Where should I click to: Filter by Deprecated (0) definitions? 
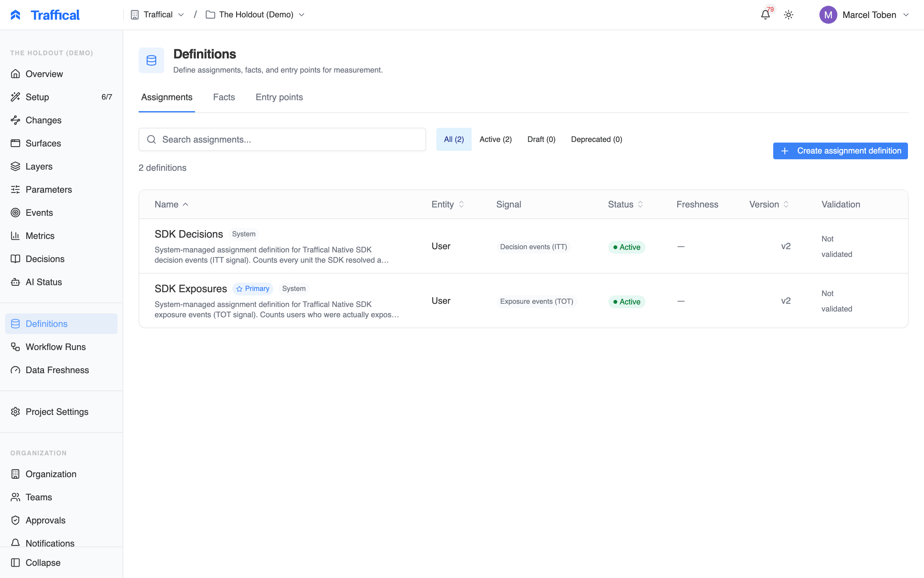point(596,140)
